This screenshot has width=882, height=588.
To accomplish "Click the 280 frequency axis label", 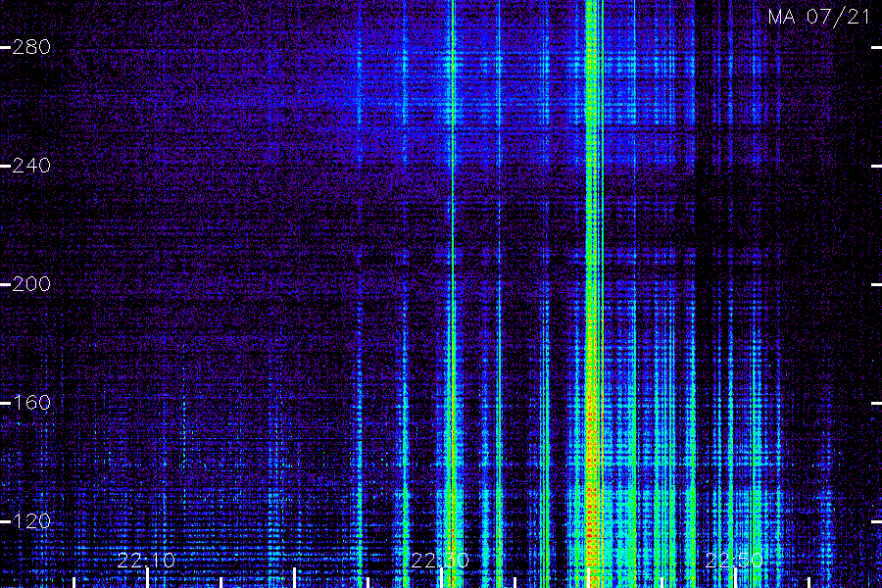I will click(x=31, y=47).
